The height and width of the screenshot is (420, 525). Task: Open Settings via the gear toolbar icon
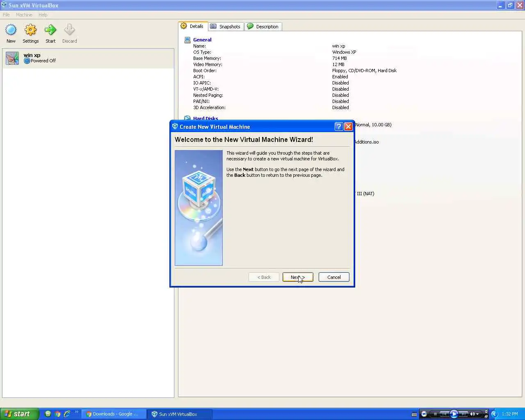click(30, 30)
